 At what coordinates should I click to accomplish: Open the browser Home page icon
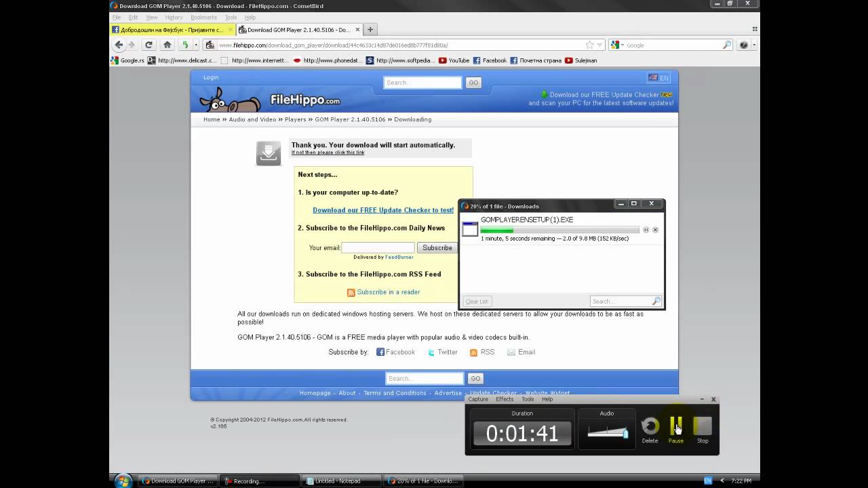click(167, 45)
